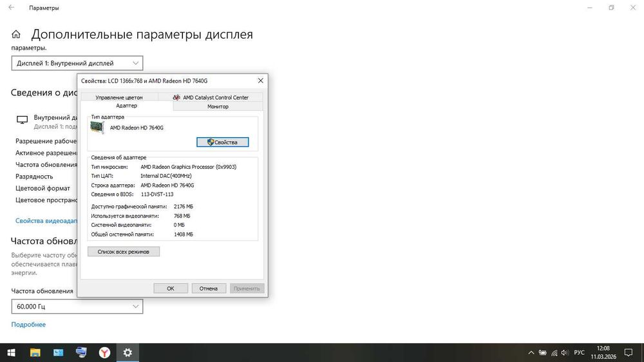This screenshot has width=644, height=362.
Task: Open the taskbar clock and date
Action: (x=603, y=352)
